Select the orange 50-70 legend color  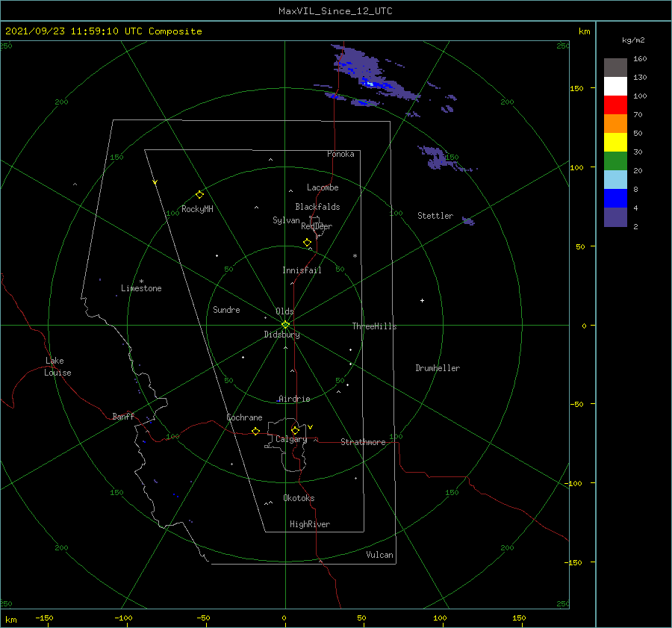tap(615, 124)
